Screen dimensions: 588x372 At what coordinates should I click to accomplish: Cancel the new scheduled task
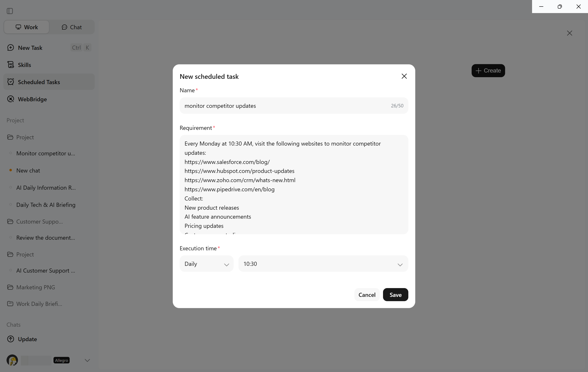[x=367, y=295]
